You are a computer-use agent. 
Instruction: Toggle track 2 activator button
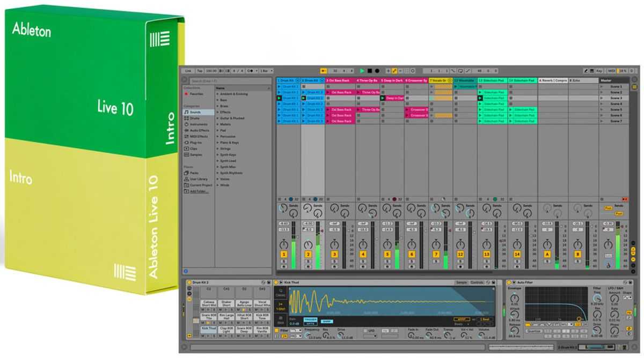pos(308,254)
